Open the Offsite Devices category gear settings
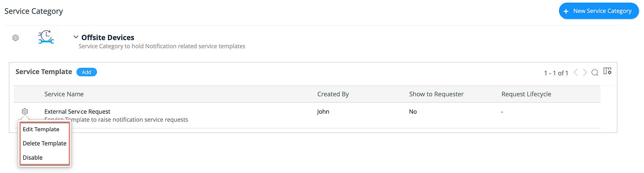644x173 pixels. pos(15,38)
